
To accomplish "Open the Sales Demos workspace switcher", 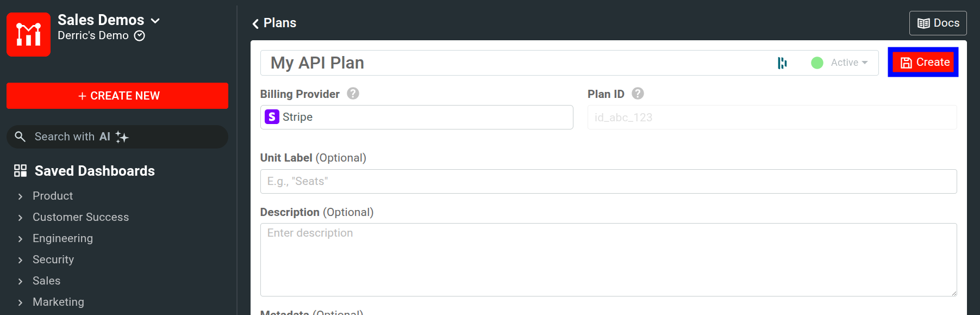I will pos(155,20).
